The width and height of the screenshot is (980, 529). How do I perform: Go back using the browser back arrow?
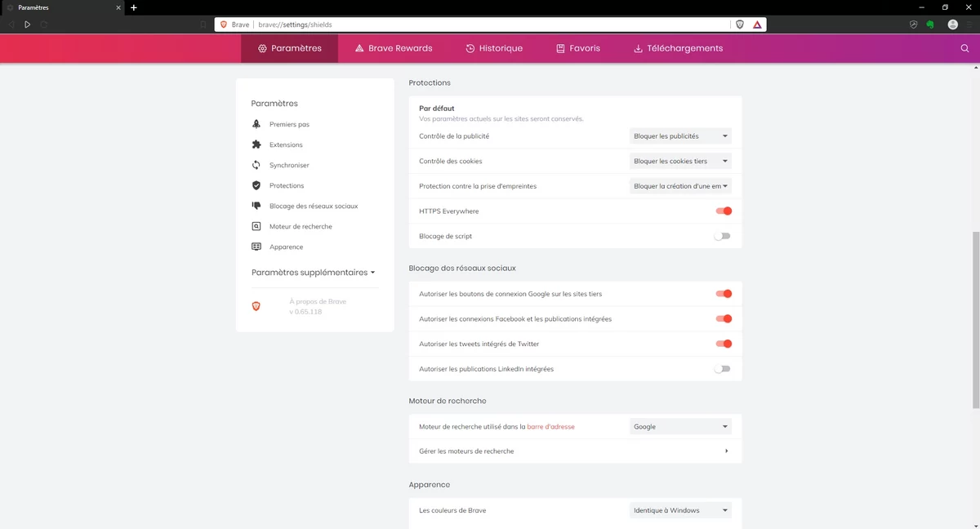coord(11,24)
